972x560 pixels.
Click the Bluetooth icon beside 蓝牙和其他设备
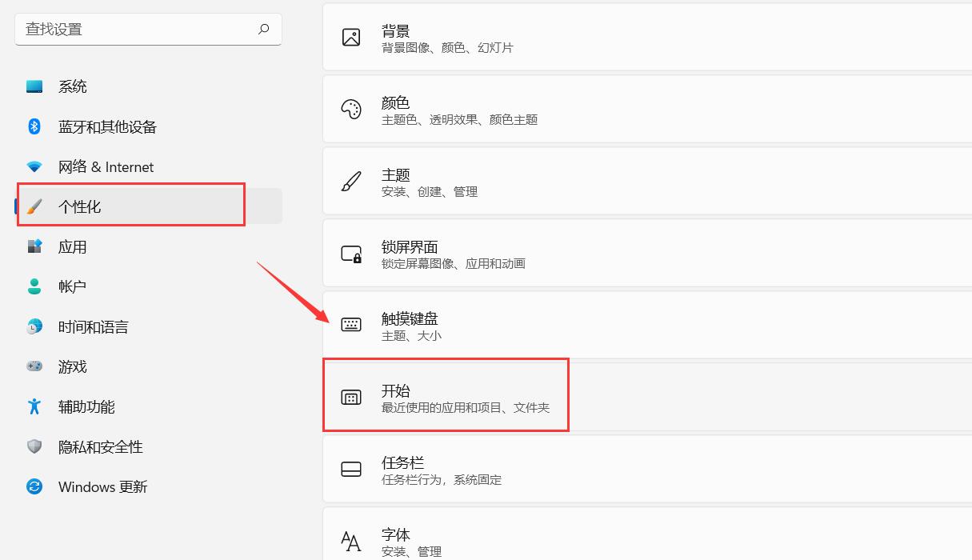tap(33, 126)
